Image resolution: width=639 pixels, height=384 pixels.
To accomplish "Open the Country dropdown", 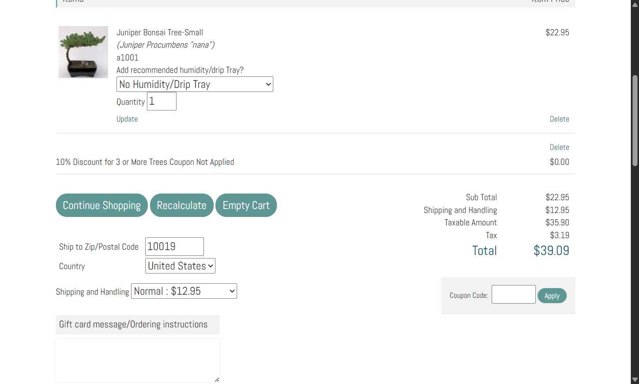I will click(x=180, y=266).
